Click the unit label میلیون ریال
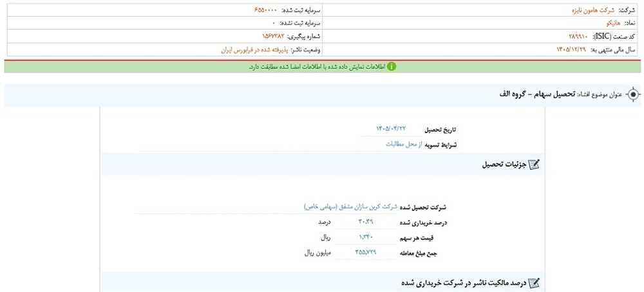The image size is (644, 292). point(317,252)
